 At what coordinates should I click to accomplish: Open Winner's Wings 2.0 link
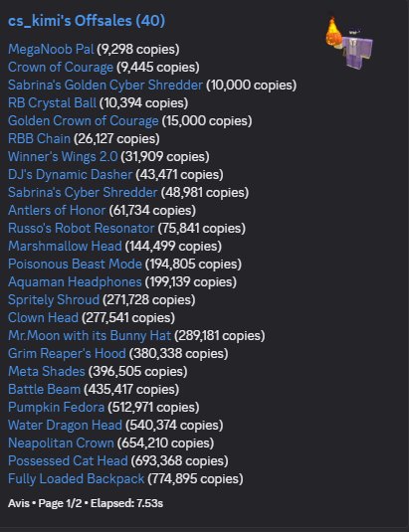coord(63,157)
